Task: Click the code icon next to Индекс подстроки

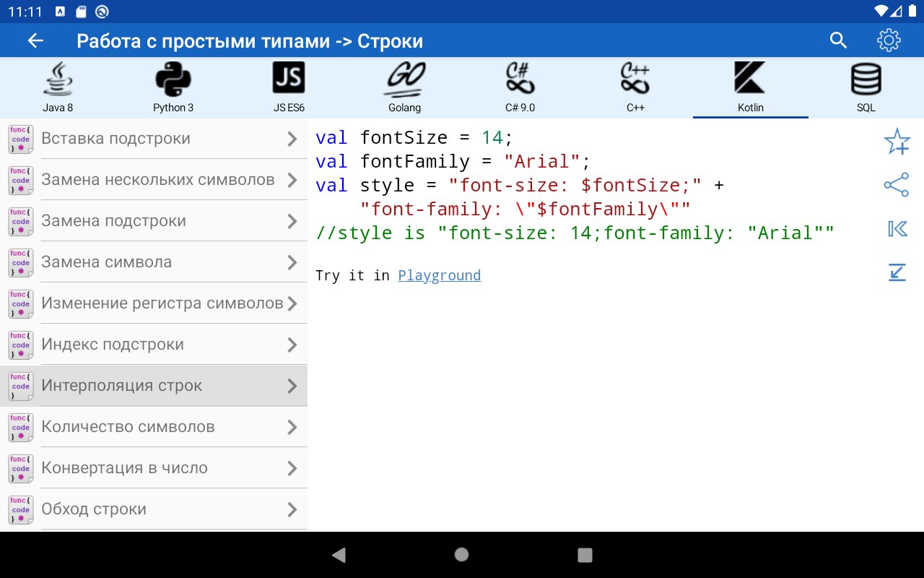Action: (20, 345)
